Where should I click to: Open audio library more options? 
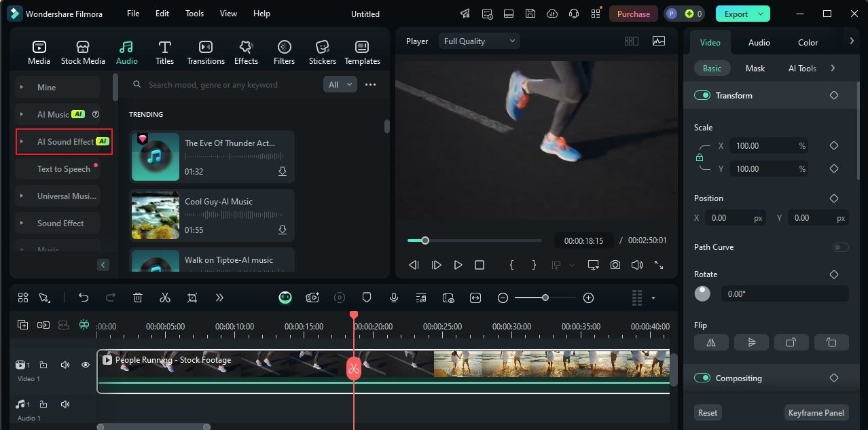(370, 84)
